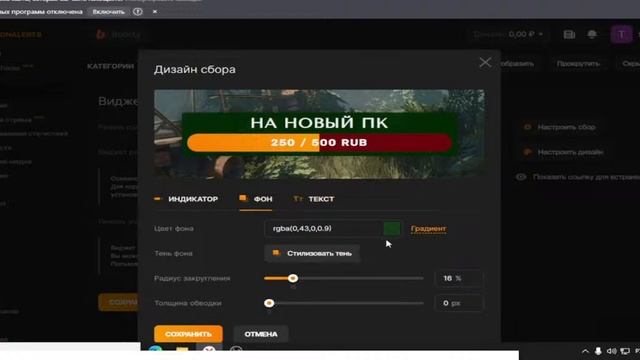The image size is (640, 360).
Task: Click the ОТМЕНА button
Action: (261, 334)
